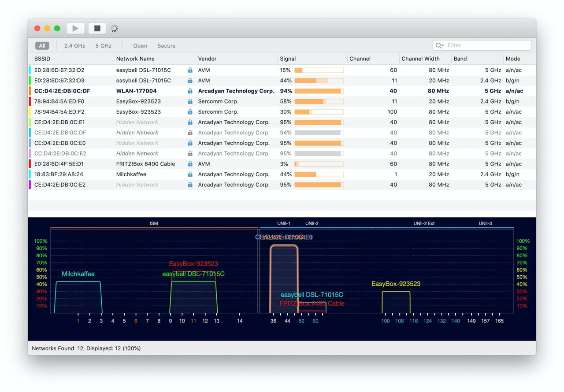
Task: Click lock icon in 78:94:B4:5A:ED:F2 row
Action: (x=190, y=112)
